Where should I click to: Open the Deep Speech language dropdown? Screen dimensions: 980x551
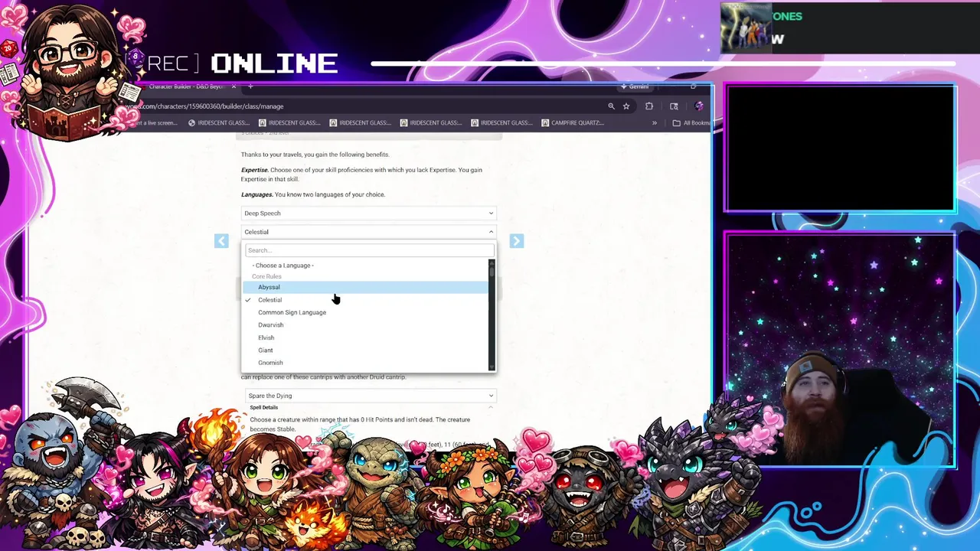pyautogui.click(x=369, y=214)
